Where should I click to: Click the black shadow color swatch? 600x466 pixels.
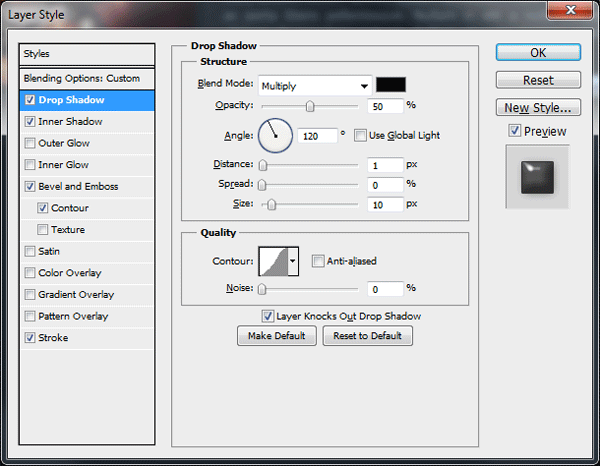(391, 85)
